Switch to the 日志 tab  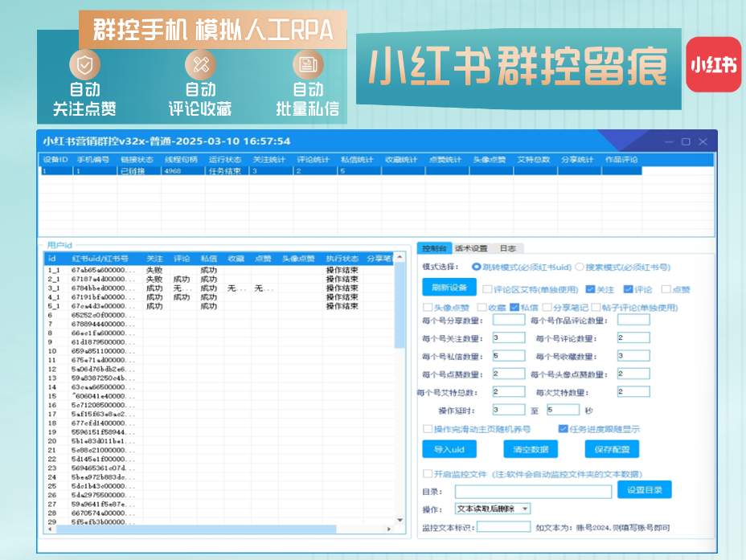pyautogui.click(x=507, y=248)
